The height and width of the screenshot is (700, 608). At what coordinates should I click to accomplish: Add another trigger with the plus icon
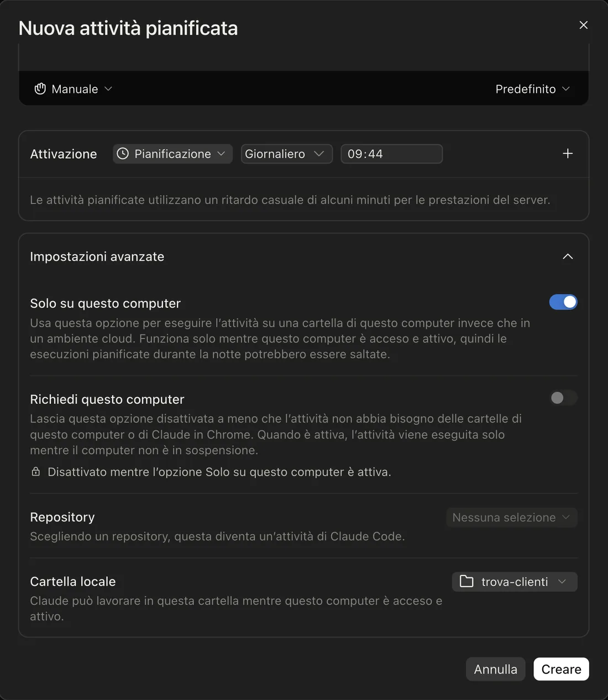tap(568, 154)
